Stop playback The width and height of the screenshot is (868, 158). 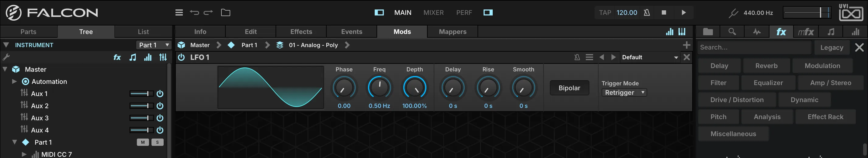pyautogui.click(x=664, y=12)
